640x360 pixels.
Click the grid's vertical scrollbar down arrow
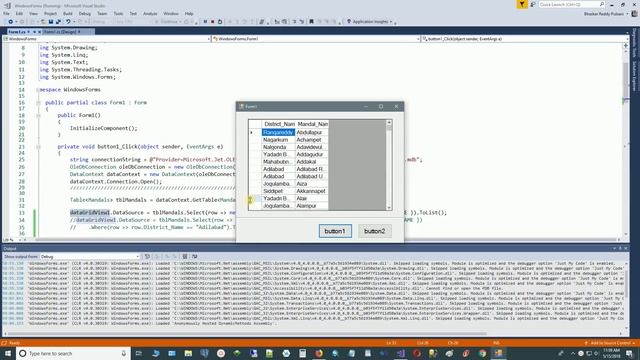(x=389, y=208)
